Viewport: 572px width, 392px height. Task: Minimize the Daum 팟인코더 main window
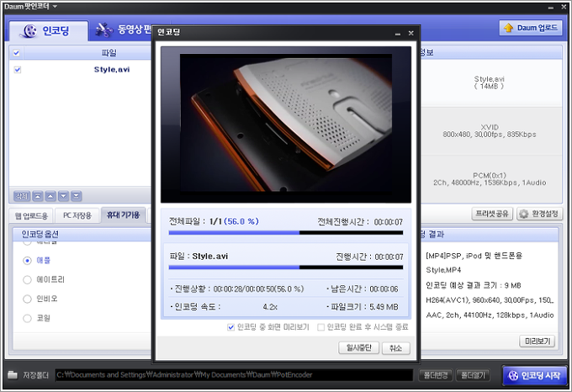pyautogui.click(x=551, y=8)
